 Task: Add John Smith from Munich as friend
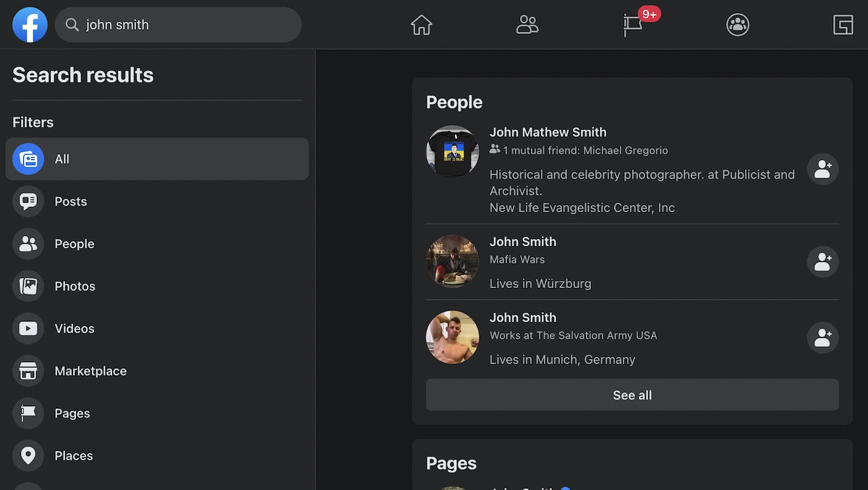tap(822, 338)
